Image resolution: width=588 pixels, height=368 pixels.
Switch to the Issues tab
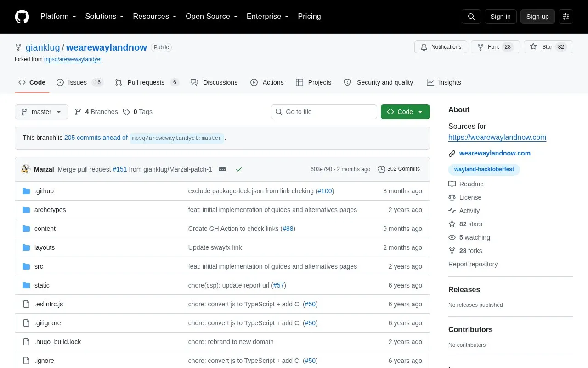click(79, 82)
